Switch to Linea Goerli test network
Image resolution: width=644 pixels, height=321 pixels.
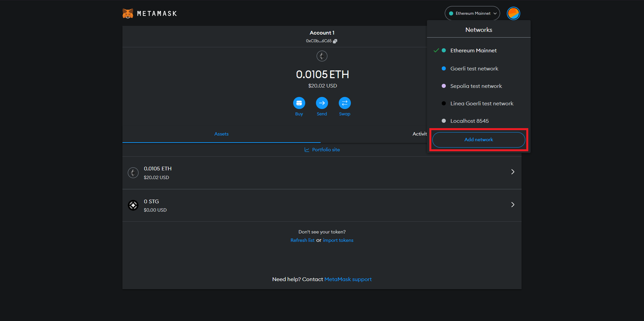click(482, 103)
